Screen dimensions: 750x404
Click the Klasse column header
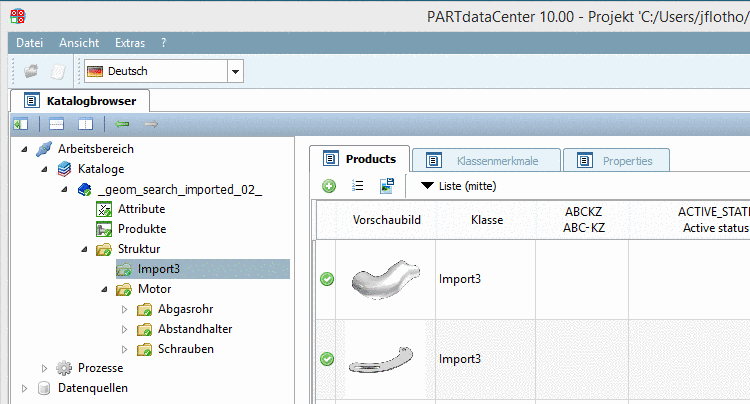(487, 219)
